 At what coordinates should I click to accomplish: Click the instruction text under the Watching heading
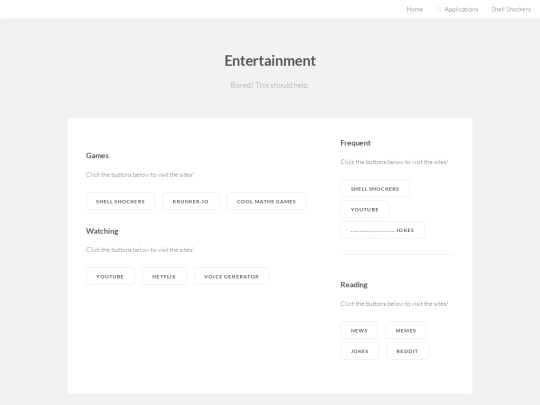coord(140,250)
